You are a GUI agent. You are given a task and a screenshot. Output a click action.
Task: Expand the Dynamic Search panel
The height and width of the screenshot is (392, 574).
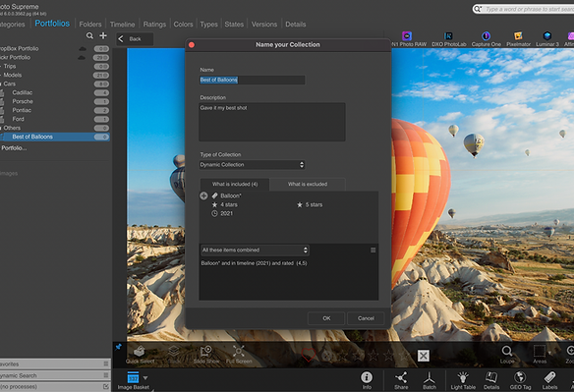click(x=55, y=375)
